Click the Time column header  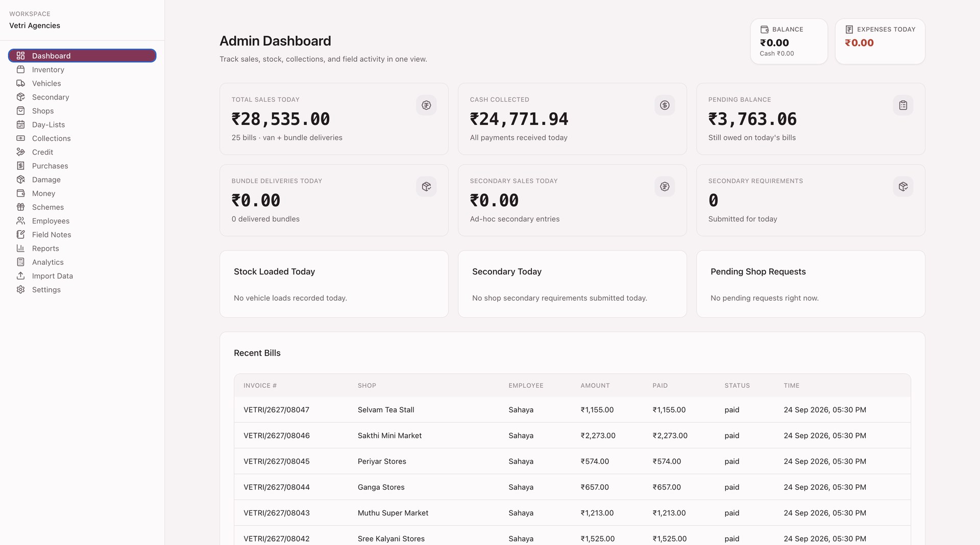pyautogui.click(x=791, y=386)
